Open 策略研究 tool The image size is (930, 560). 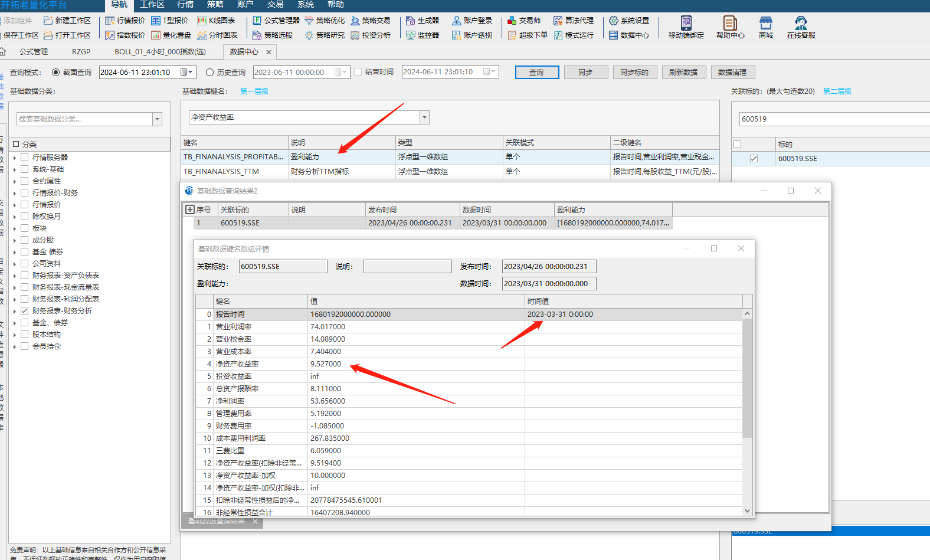(325, 35)
